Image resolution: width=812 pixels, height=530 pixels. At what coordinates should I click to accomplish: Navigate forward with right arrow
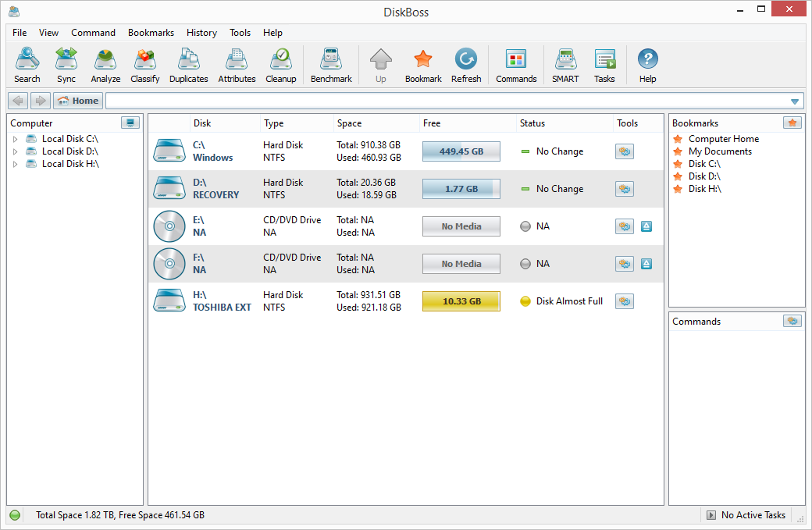(41, 101)
